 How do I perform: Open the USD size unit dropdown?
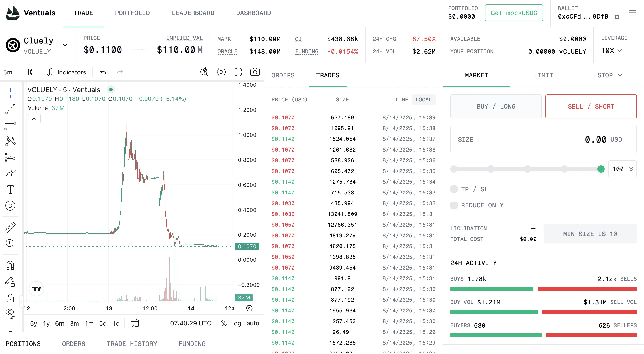(619, 140)
